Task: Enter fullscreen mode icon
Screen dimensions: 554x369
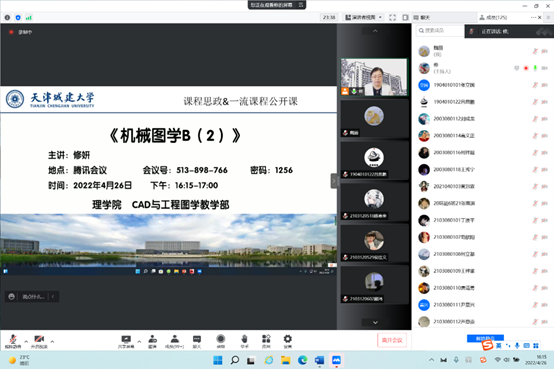Action: [x=393, y=17]
